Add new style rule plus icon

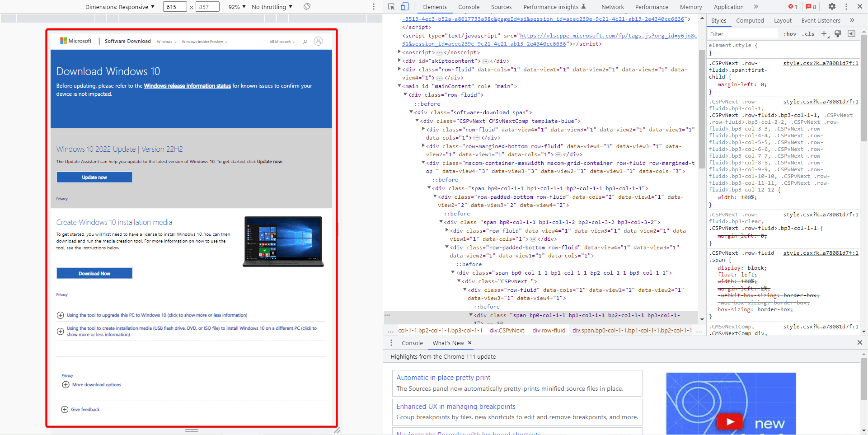pos(824,34)
